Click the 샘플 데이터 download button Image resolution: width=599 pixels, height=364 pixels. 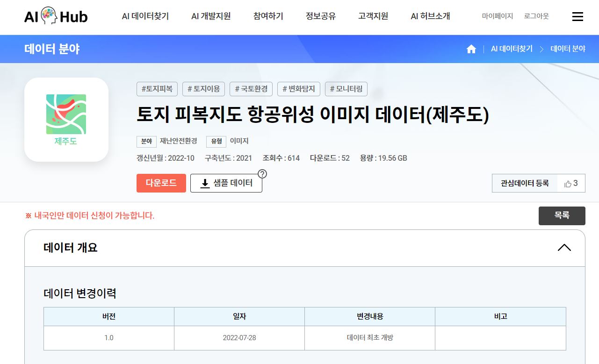pyautogui.click(x=226, y=183)
